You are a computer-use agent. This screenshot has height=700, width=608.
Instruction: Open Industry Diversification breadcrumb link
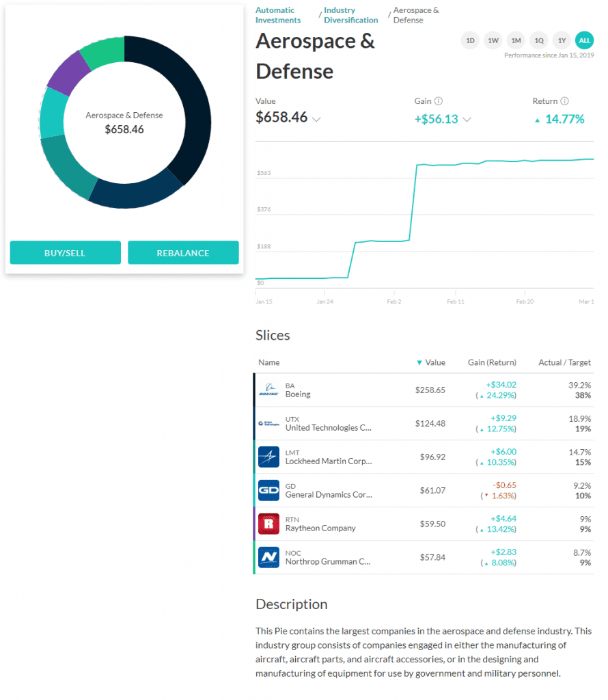[350, 15]
